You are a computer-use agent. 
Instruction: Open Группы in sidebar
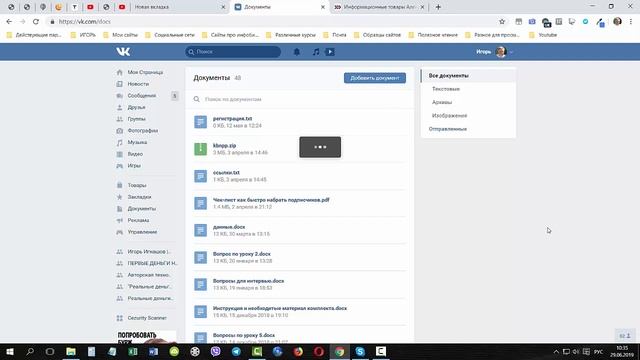(x=136, y=119)
